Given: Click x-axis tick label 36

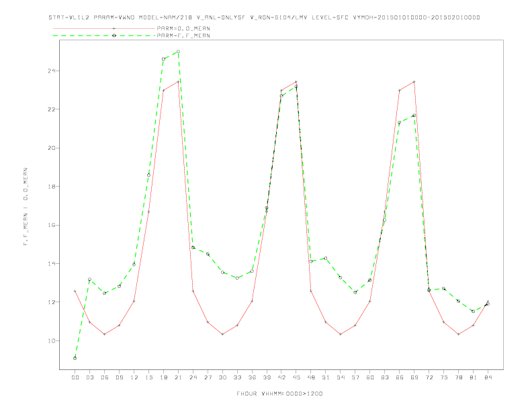Looking at the screenshot, I should point(252,377).
